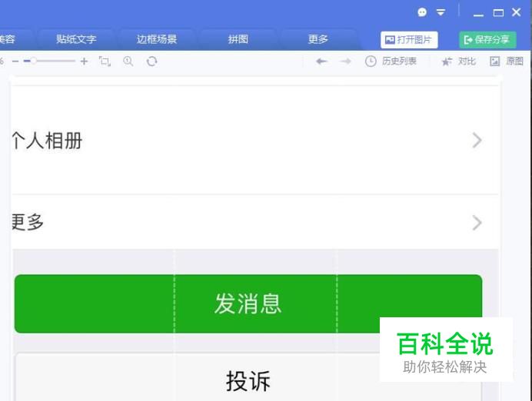
Task: Click the magnifier actual-size icon
Action: pyautogui.click(x=128, y=61)
